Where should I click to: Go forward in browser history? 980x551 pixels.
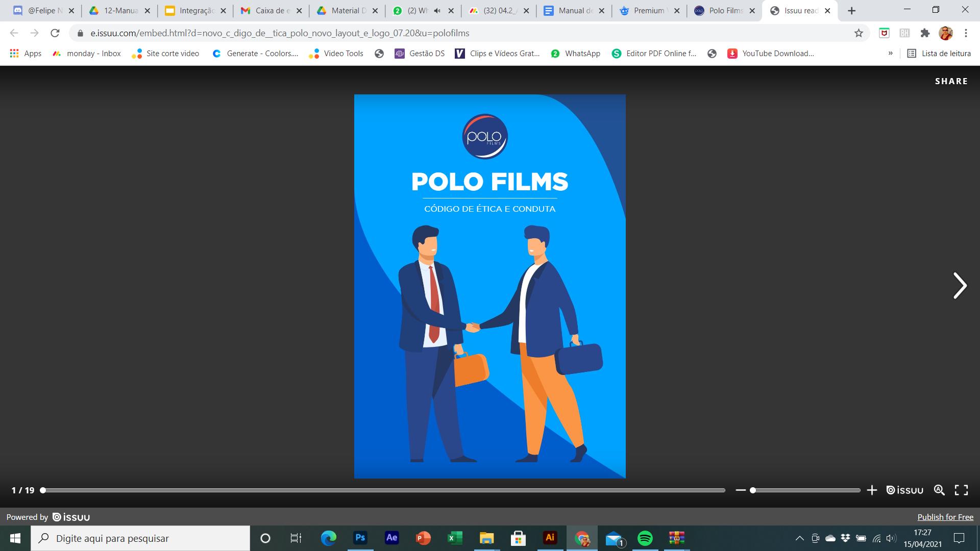(x=34, y=33)
